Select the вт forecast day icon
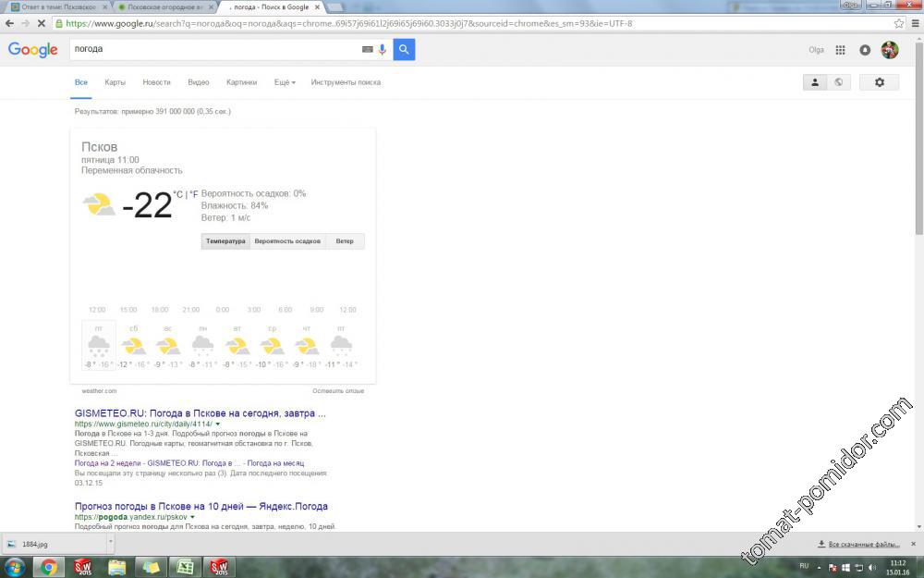Image resolution: width=924 pixels, height=578 pixels. [237, 346]
